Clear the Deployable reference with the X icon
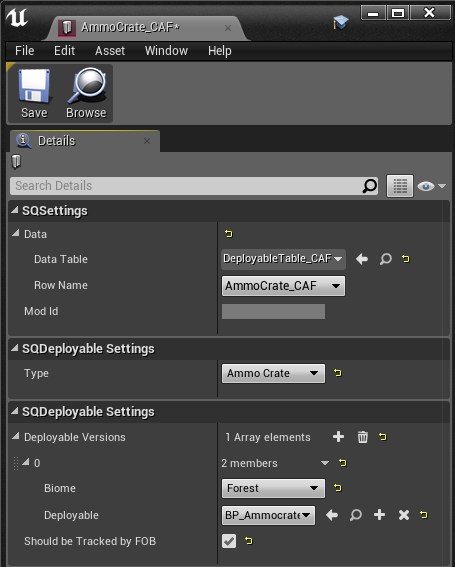Viewport: 455px width, 567px height. click(x=404, y=515)
